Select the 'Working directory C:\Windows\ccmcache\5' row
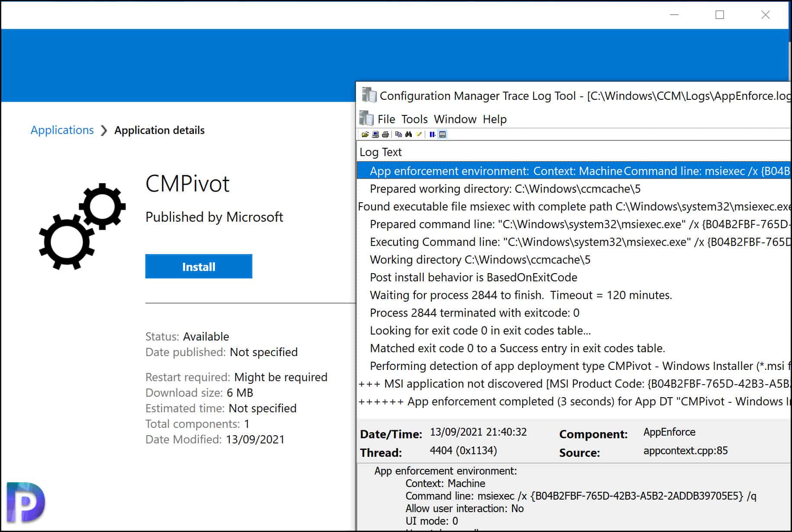792x532 pixels. tap(574, 260)
